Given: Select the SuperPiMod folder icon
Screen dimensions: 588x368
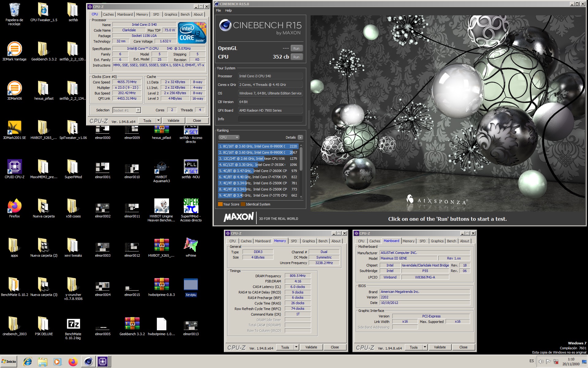Looking at the screenshot, I should [x=73, y=169].
